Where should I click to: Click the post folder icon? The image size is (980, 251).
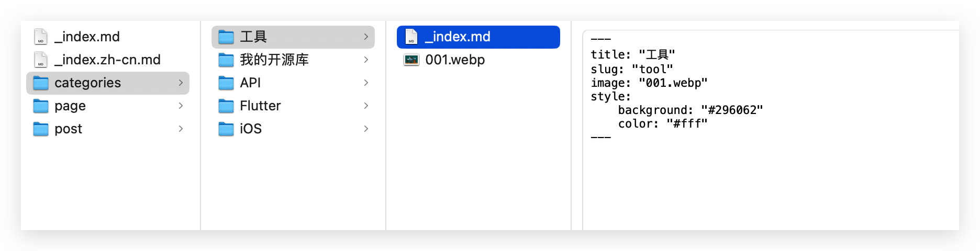(x=41, y=129)
